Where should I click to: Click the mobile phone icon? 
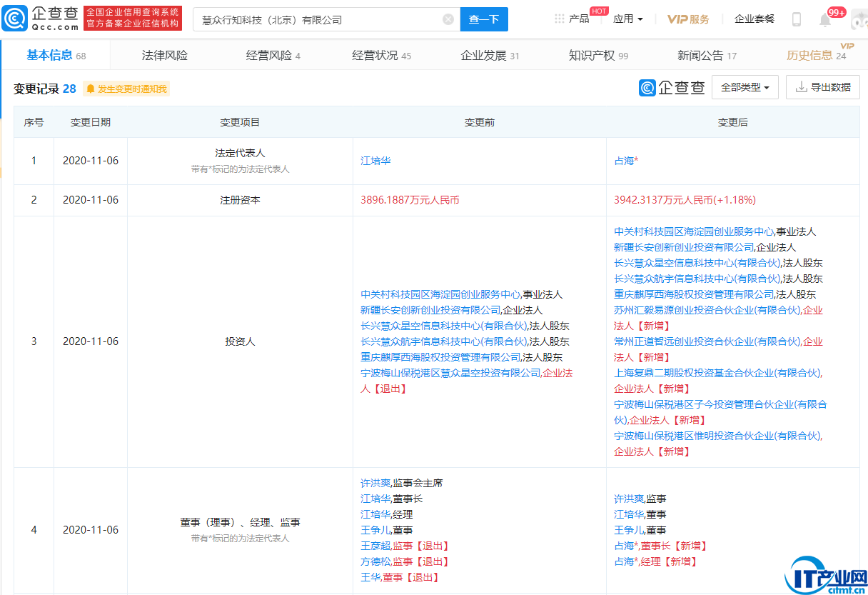tap(797, 19)
